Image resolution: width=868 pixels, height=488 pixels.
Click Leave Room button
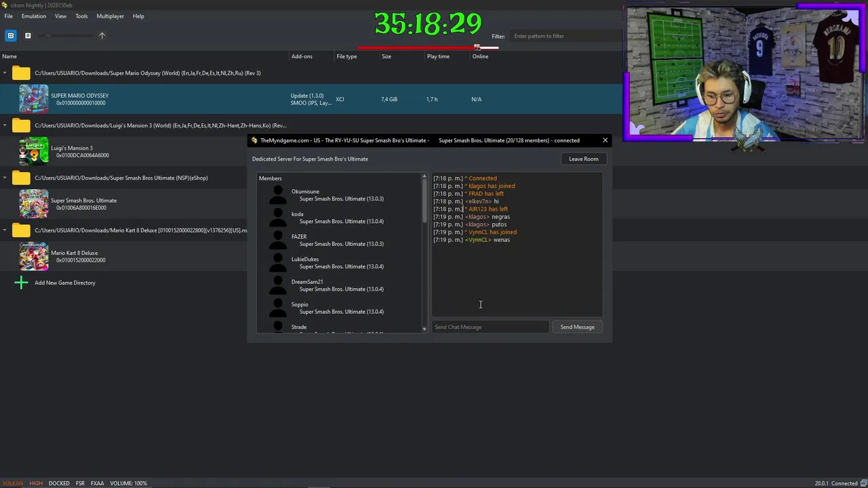584,159
